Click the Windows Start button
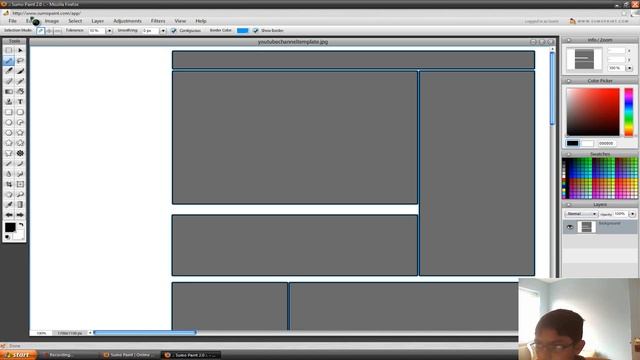 pos(18,355)
